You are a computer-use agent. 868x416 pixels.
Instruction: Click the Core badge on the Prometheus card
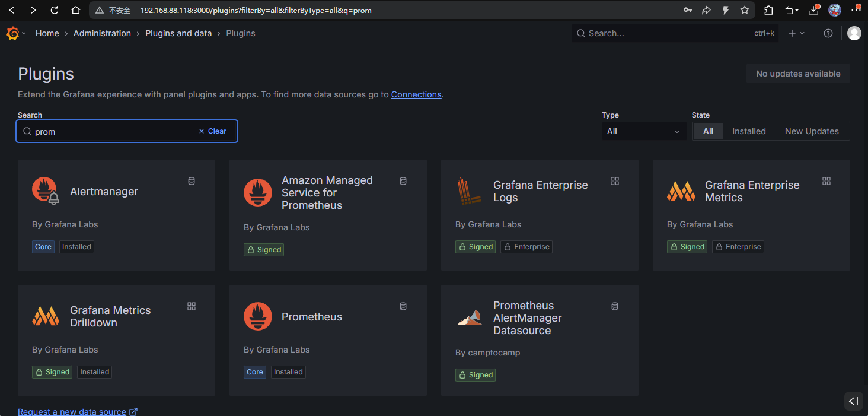(x=255, y=372)
